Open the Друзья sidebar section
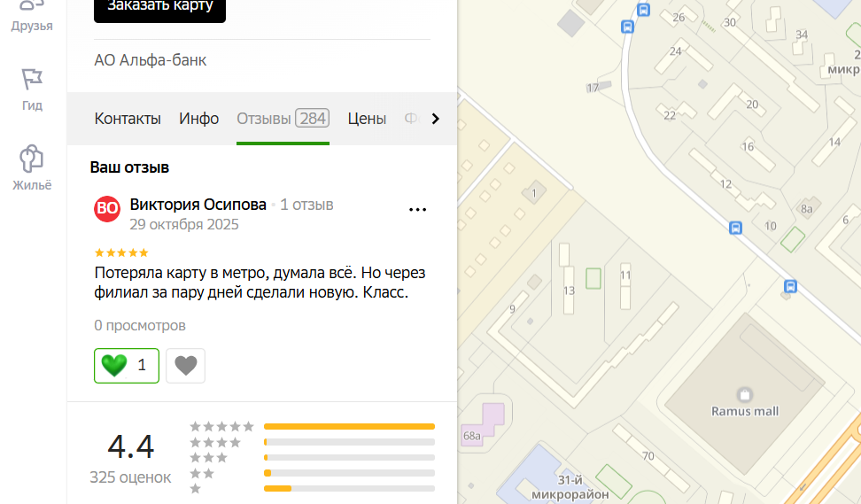This screenshot has height=504, width=861. [32, 17]
